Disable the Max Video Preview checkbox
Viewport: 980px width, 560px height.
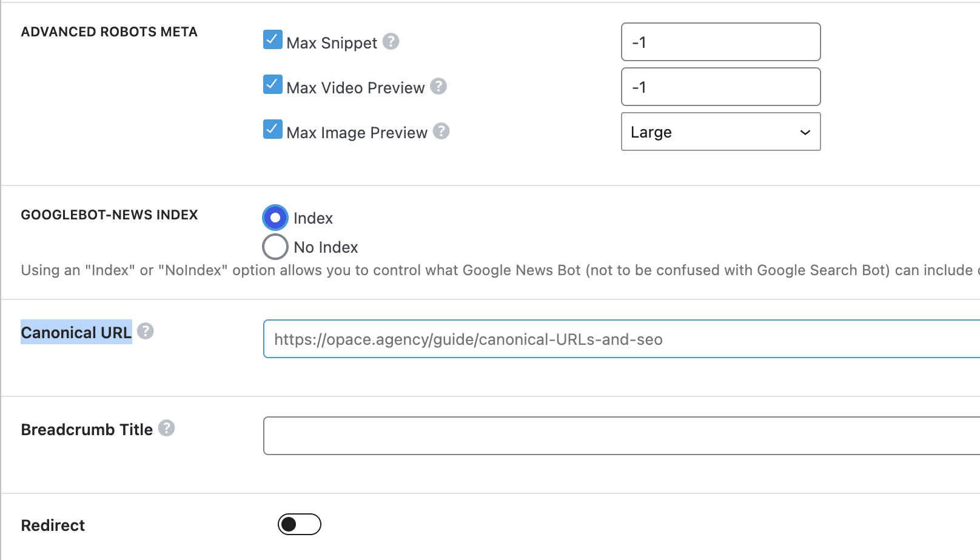click(x=272, y=84)
